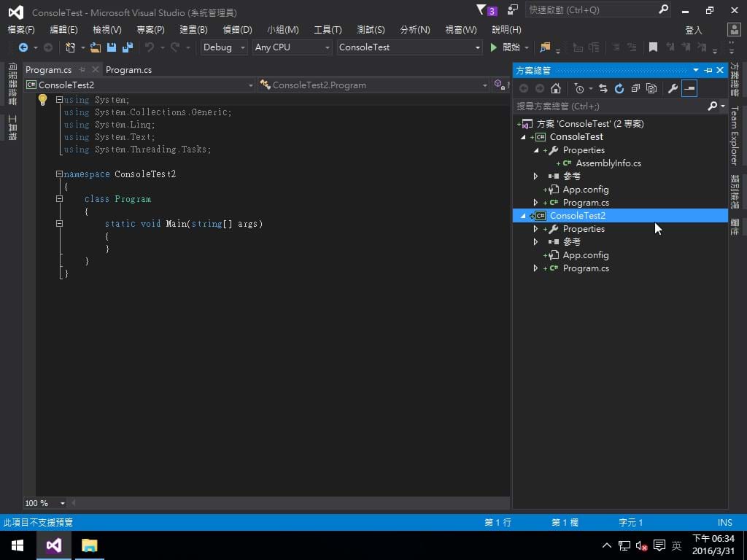Toggle the input language indicator 英
This screenshot has height=560, width=747.
tap(676, 545)
